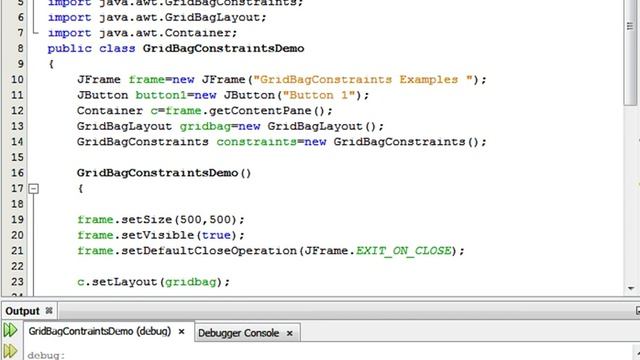
Task: Click the upper re-run green arrows icon
Action: coord(10,330)
